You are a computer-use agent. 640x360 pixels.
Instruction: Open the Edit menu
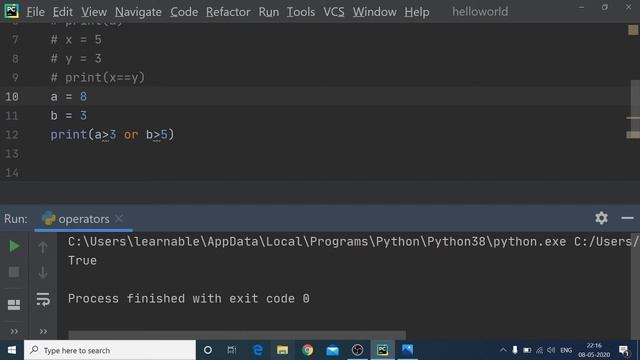point(62,12)
